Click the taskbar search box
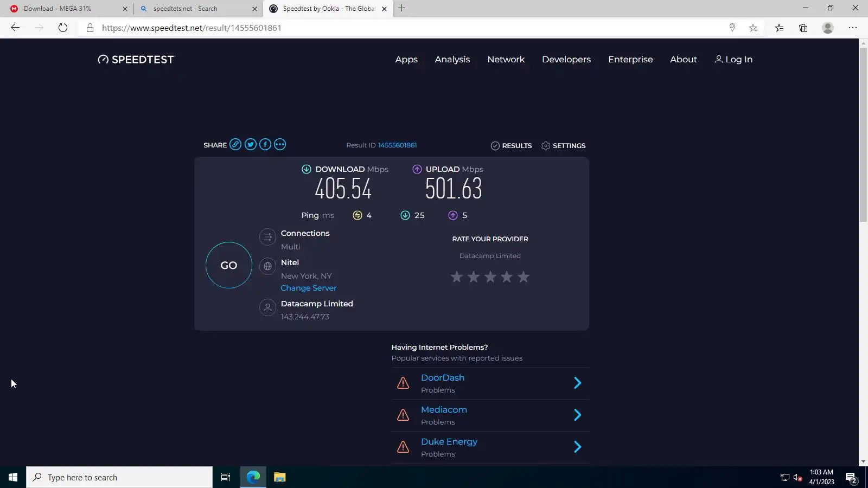Screen dimensions: 868x488 (119, 477)
